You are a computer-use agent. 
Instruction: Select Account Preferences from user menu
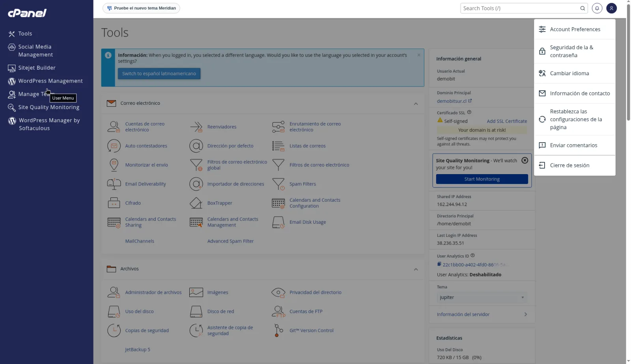coord(575,30)
